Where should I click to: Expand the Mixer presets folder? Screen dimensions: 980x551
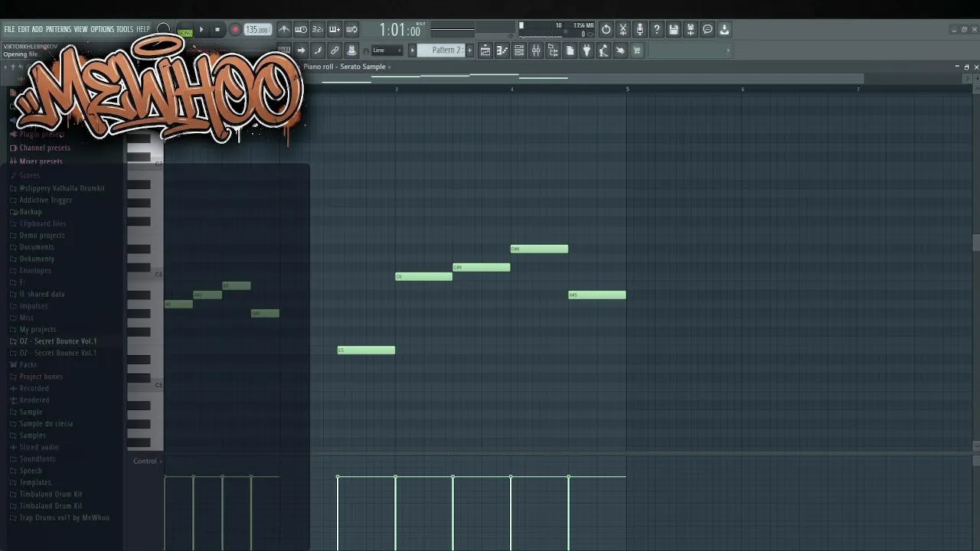(41, 161)
